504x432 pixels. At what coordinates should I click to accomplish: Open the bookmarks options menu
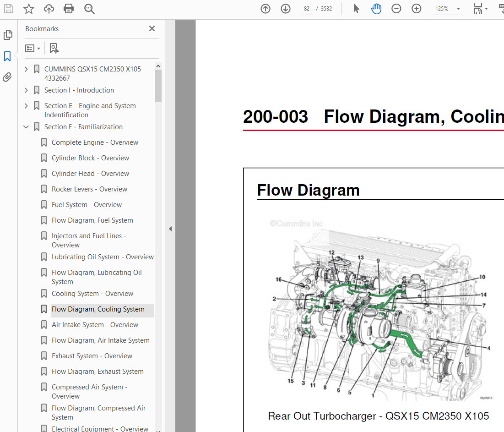(x=33, y=48)
